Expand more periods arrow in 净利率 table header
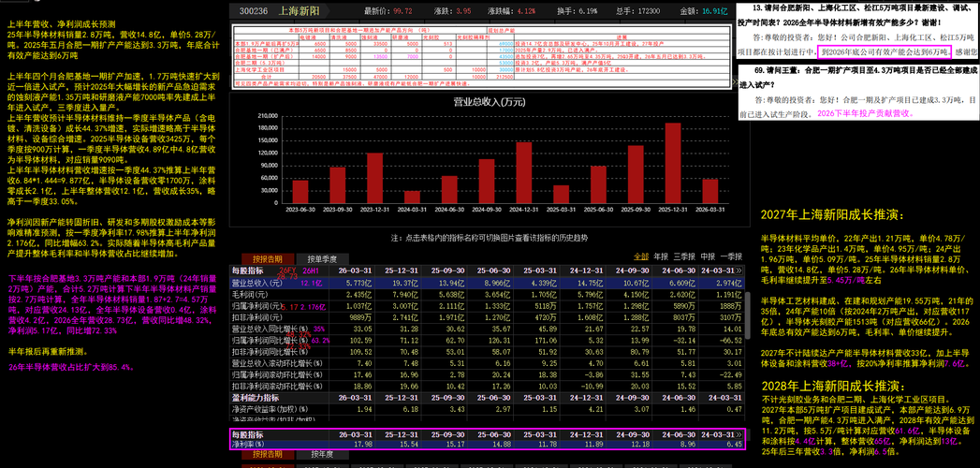Viewport: 980px width, 468px height. [739, 435]
